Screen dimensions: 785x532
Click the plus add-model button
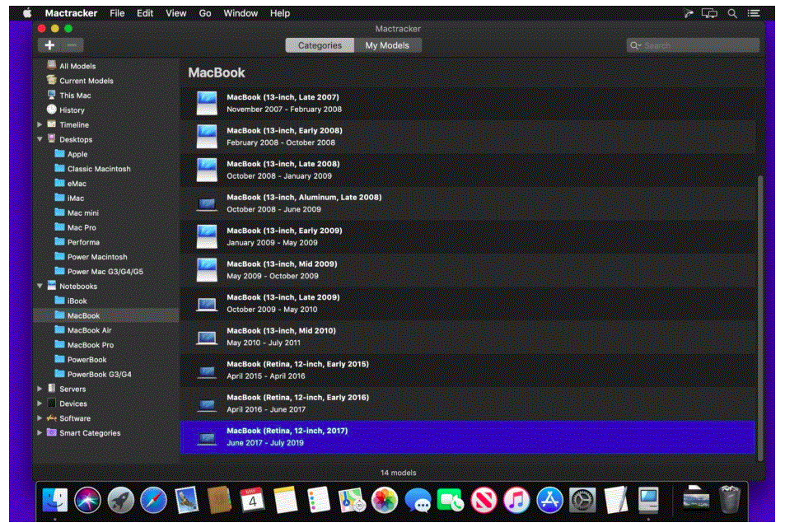49,45
